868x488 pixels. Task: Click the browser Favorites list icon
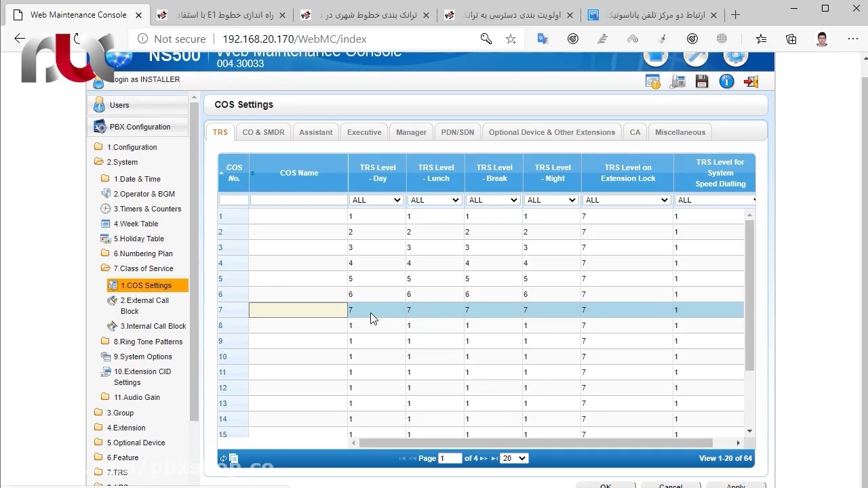tap(761, 39)
